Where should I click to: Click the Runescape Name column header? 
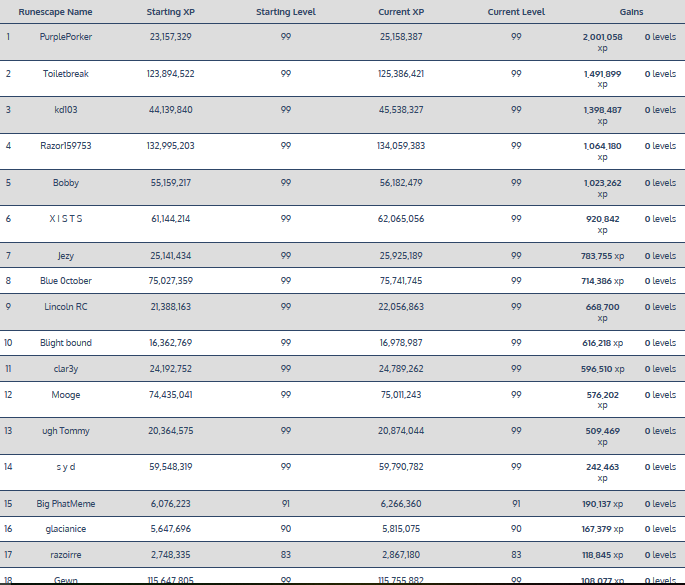pyautogui.click(x=55, y=12)
